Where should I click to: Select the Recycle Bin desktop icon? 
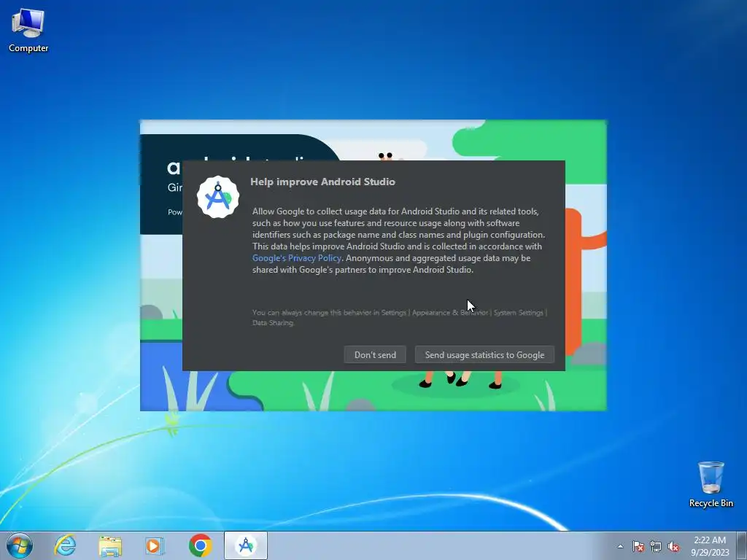click(x=711, y=485)
